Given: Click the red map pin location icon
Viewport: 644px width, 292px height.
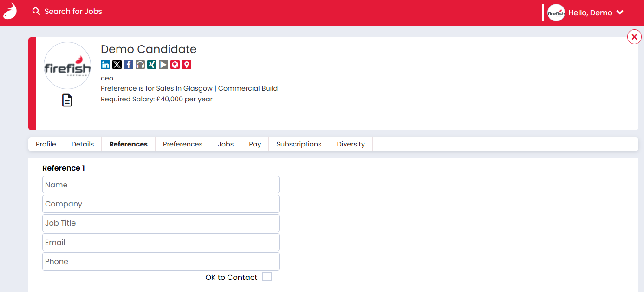Looking at the screenshot, I should point(187,65).
